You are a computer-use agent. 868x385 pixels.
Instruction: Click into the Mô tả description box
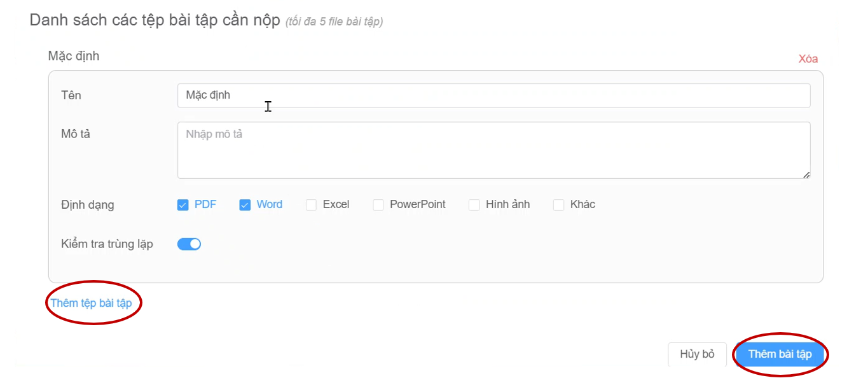(493, 150)
